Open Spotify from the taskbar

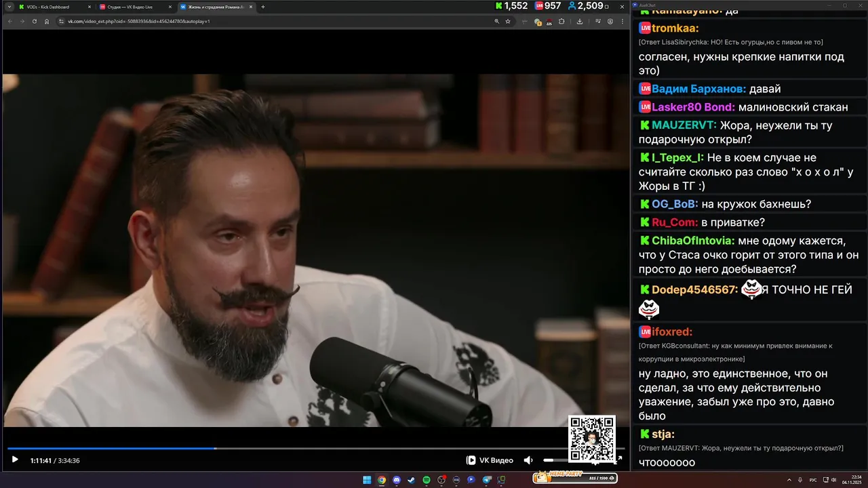427,480
